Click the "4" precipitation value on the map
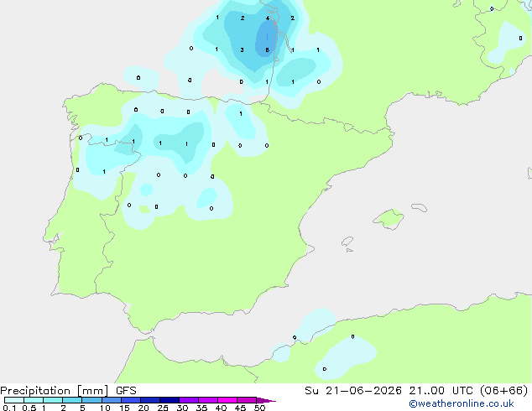The height and width of the screenshot is (411, 532). coord(268,18)
